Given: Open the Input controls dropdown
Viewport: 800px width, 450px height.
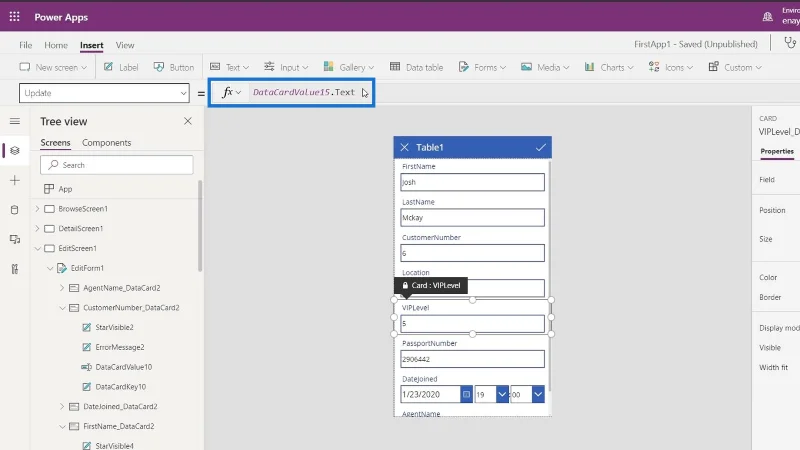Looking at the screenshot, I should tap(286, 67).
